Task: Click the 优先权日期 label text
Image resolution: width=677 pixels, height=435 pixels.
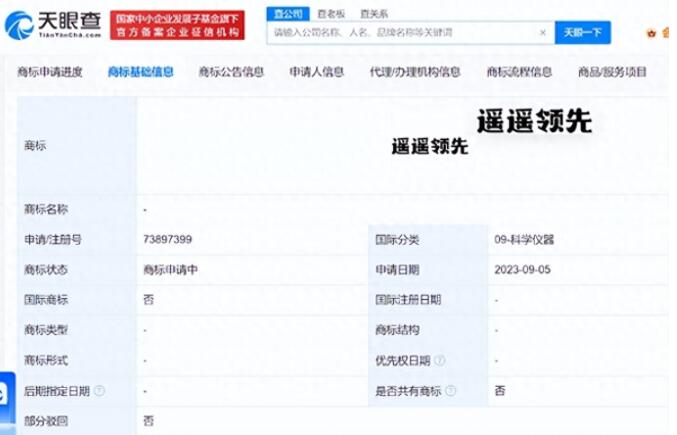Action: [x=402, y=360]
